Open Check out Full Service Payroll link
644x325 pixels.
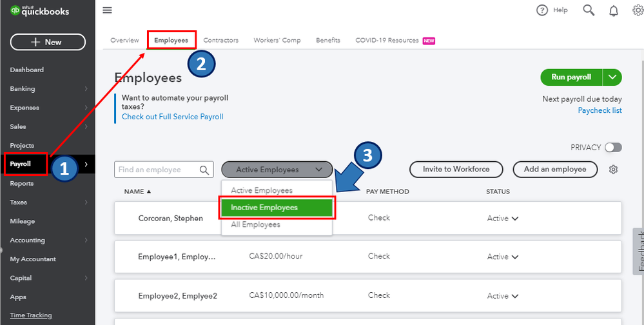coord(173,117)
